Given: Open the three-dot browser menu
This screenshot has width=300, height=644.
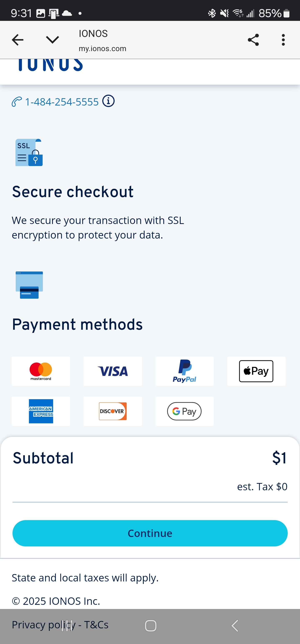Looking at the screenshot, I should point(283,40).
